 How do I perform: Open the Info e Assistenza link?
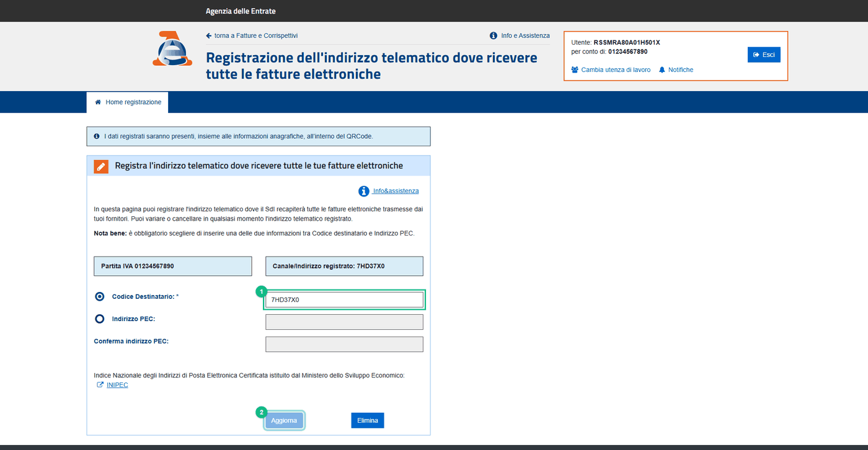525,36
